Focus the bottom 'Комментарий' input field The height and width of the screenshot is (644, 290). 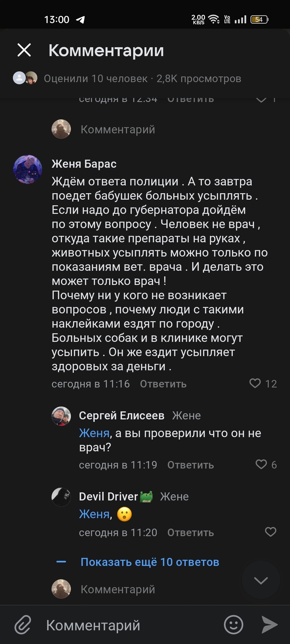pos(124,625)
